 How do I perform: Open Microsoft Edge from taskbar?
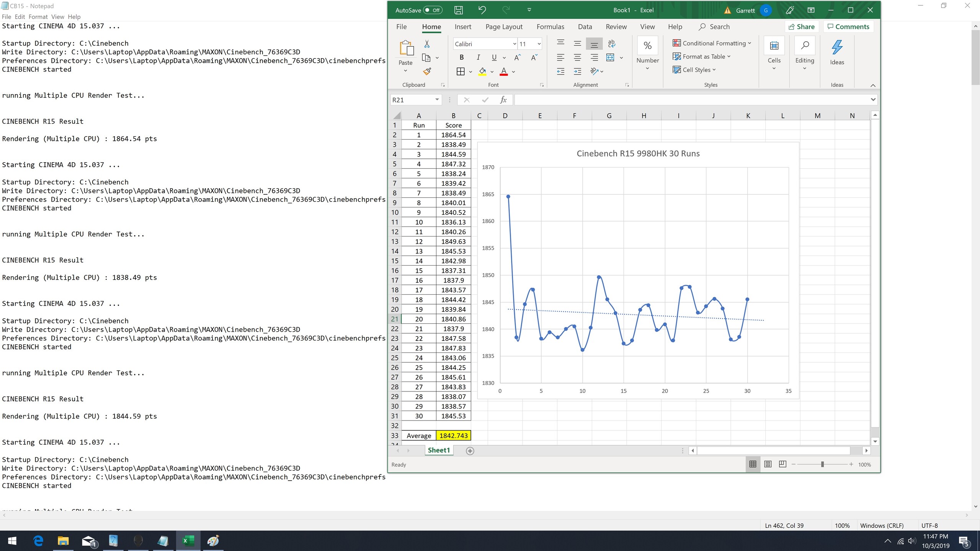click(x=38, y=541)
